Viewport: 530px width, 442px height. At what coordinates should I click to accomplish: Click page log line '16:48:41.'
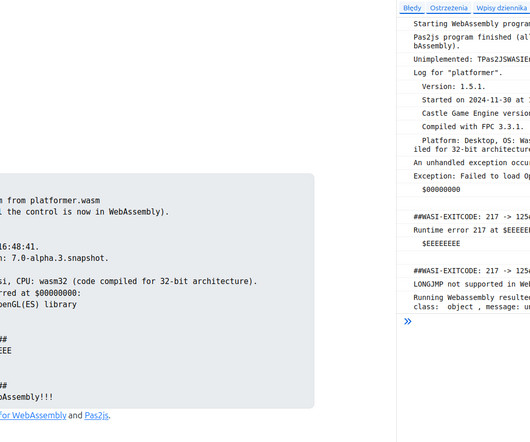click(20, 247)
